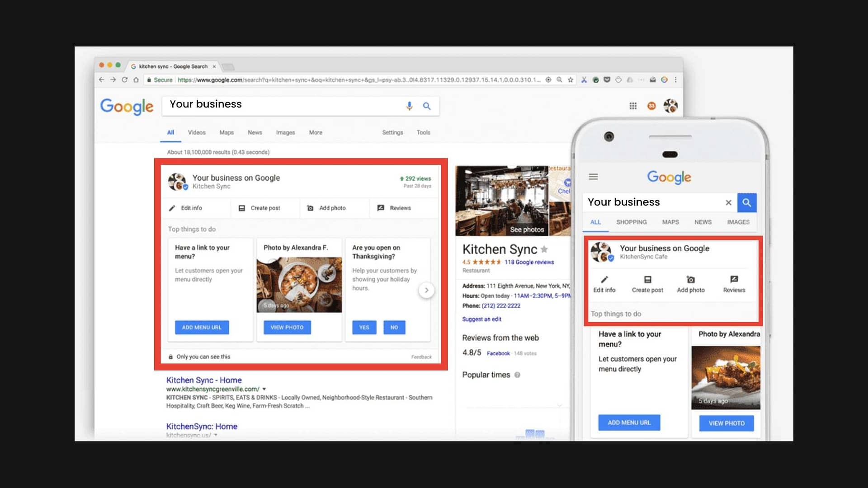This screenshot has width=868, height=488.
Task: Clear the phone search with X icon
Action: pos(728,202)
